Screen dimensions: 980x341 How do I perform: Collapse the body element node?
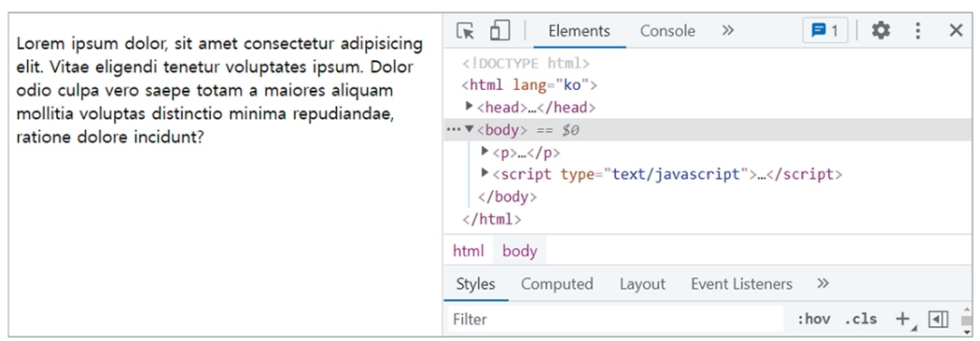click(x=469, y=129)
